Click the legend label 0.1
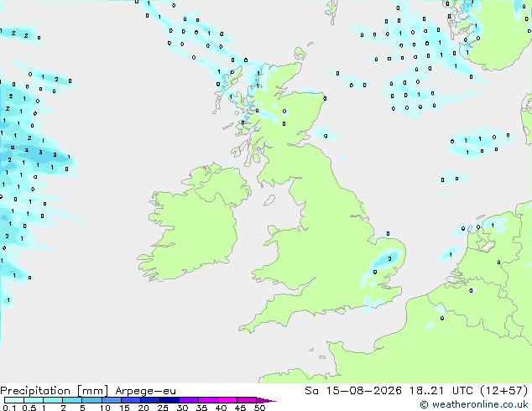The width and height of the screenshot is (532, 411). tap(9, 408)
